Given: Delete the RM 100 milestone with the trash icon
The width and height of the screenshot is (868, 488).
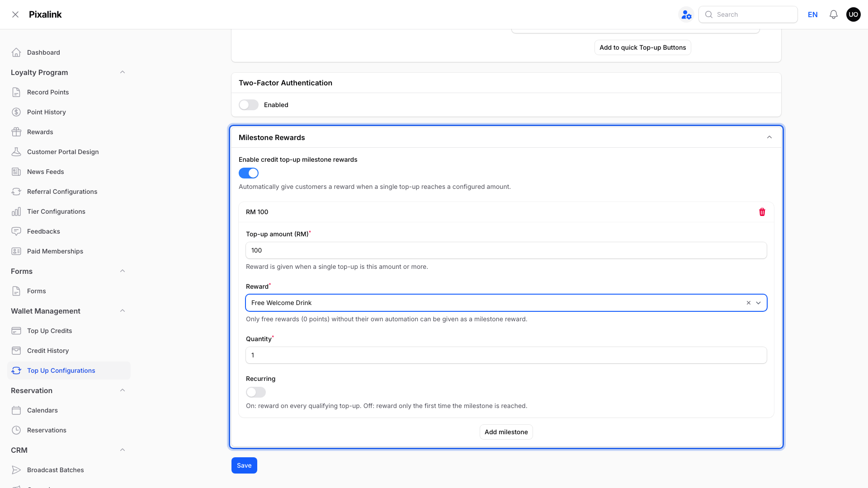Looking at the screenshot, I should (762, 212).
